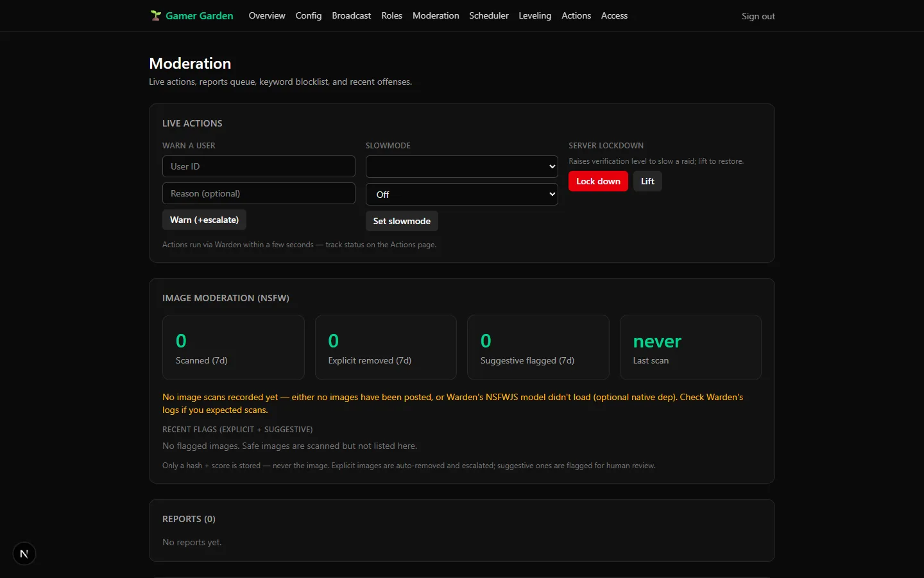The image size is (924, 578).
Task: Click the Set slowmode button
Action: point(402,221)
